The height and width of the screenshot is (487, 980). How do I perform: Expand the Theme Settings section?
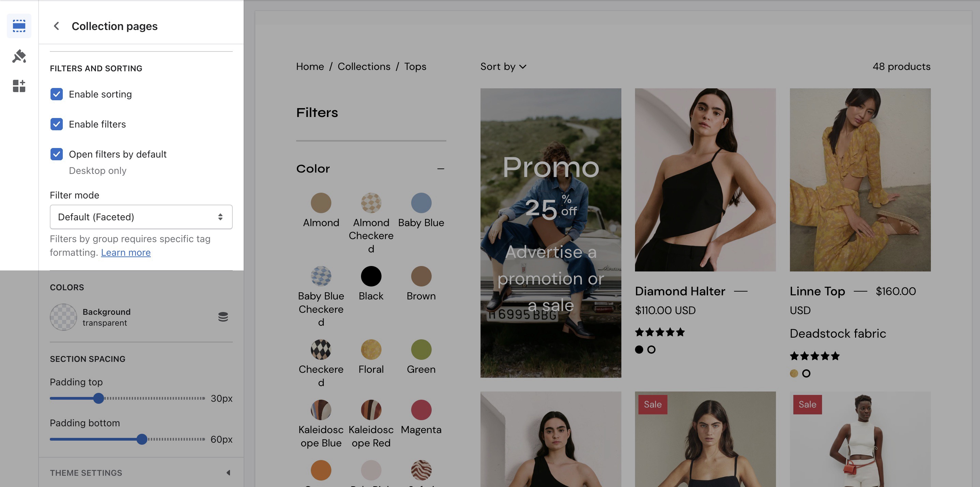[x=228, y=473]
